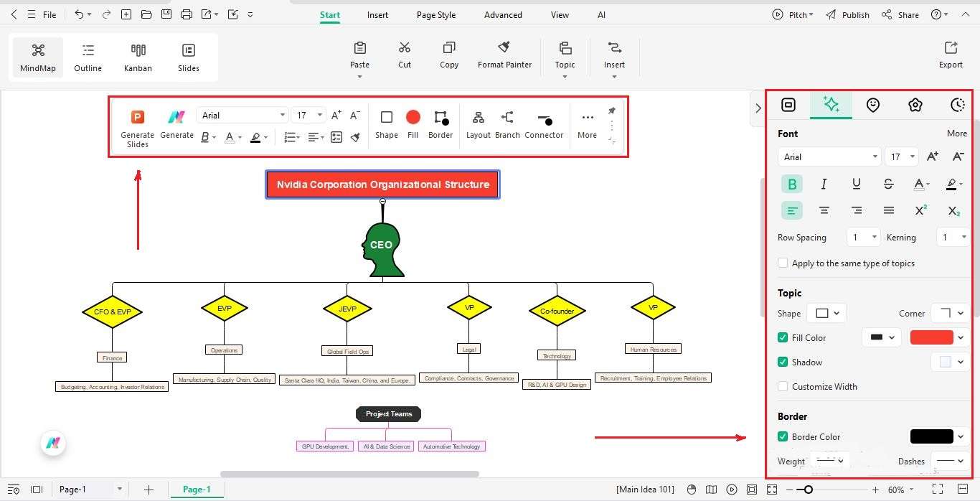This screenshot has height=501, width=980.
Task: Open the history panel clock icon in right sidebar
Action: click(958, 105)
